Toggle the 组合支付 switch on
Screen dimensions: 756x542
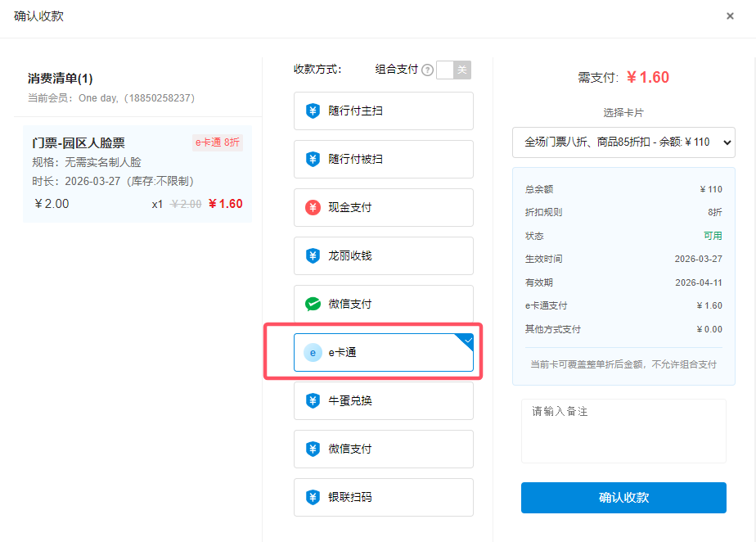tap(453, 70)
